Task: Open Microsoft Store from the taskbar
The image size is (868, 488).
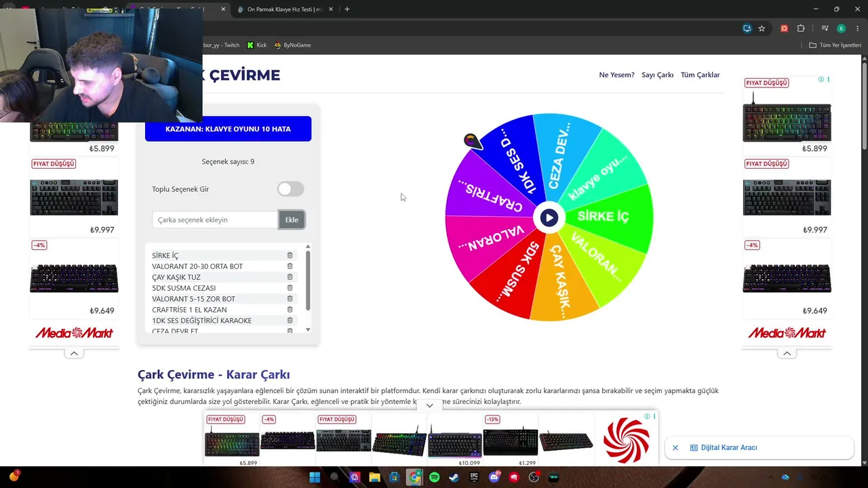Action: tap(394, 477)
